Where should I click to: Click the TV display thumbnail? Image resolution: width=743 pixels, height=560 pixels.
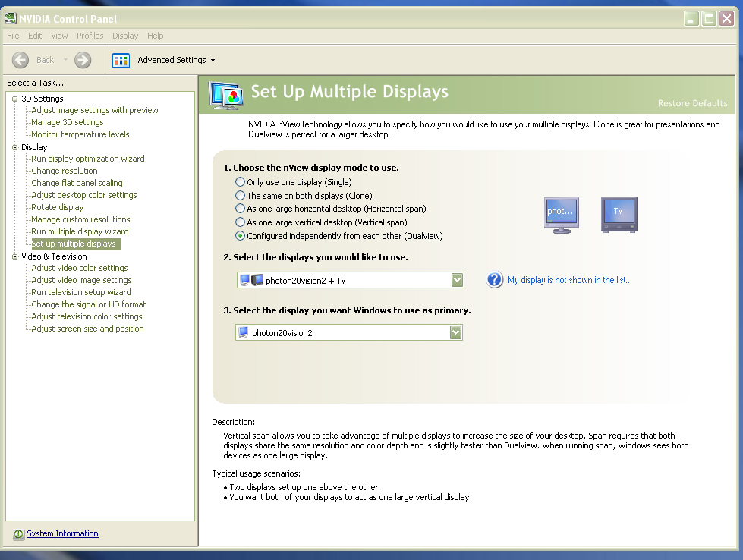[x=619, y=215]
